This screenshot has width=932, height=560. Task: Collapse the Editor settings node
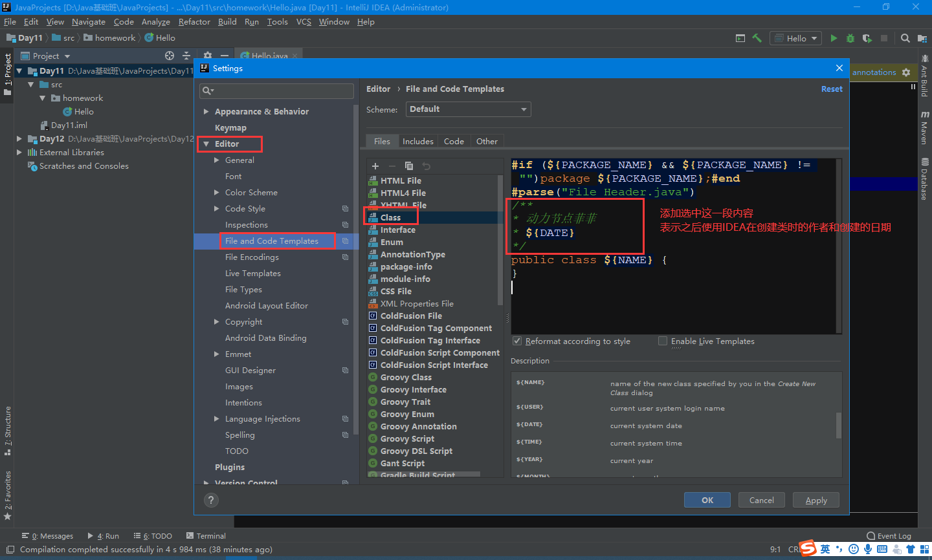tap(206, 144)
